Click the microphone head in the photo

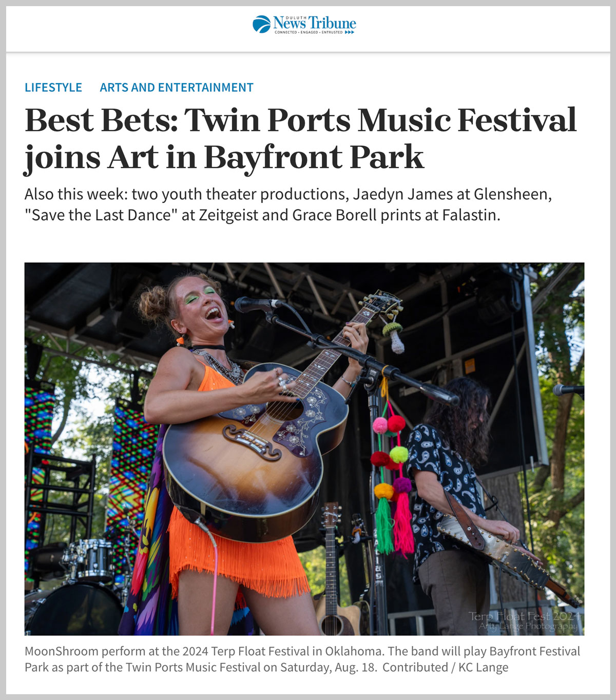pyautogui.click(x=252, y=304)
